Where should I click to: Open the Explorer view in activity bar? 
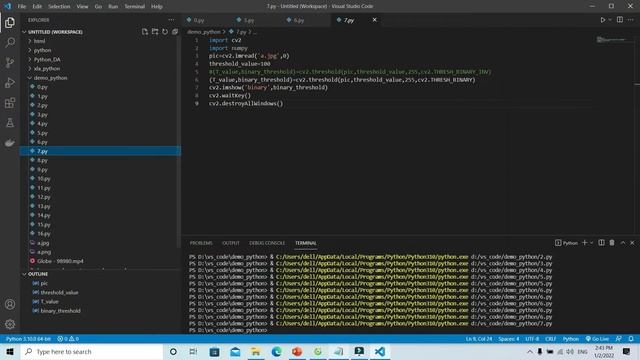[10, 23]
